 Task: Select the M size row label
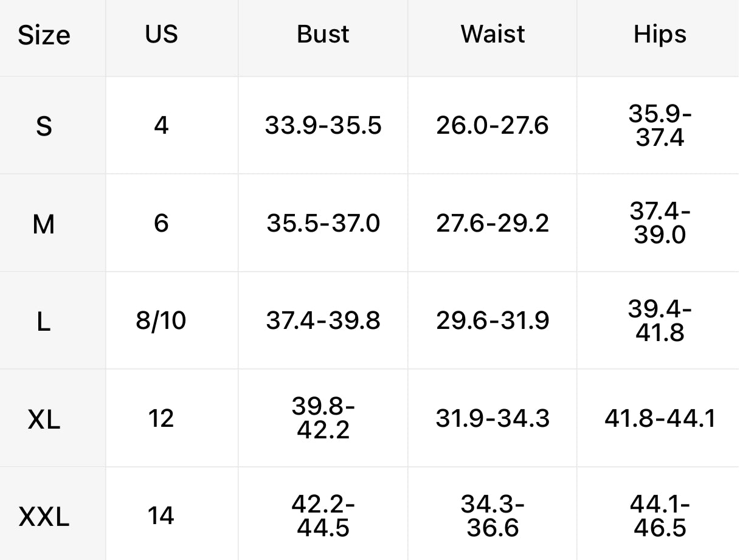[44, 224]
